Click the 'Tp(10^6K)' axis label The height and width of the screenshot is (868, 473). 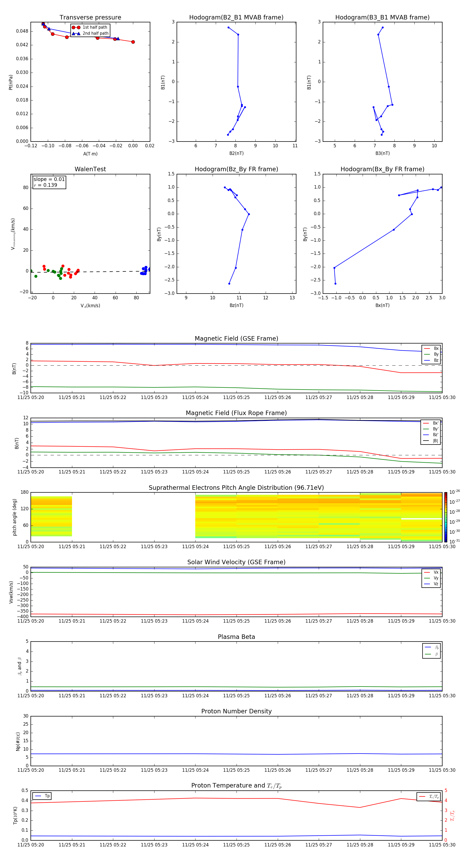coord(15,815)
